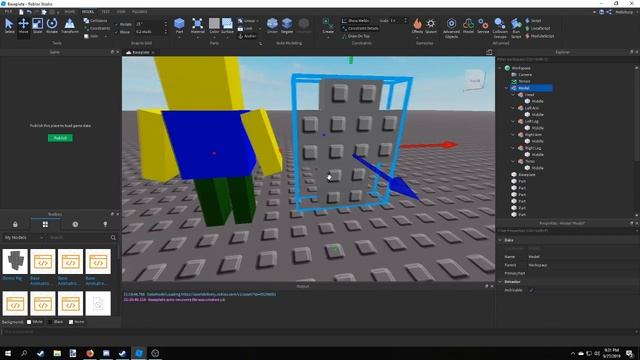
Task: Toggle the Constraints option in Tools
Action: click(97, 28)
